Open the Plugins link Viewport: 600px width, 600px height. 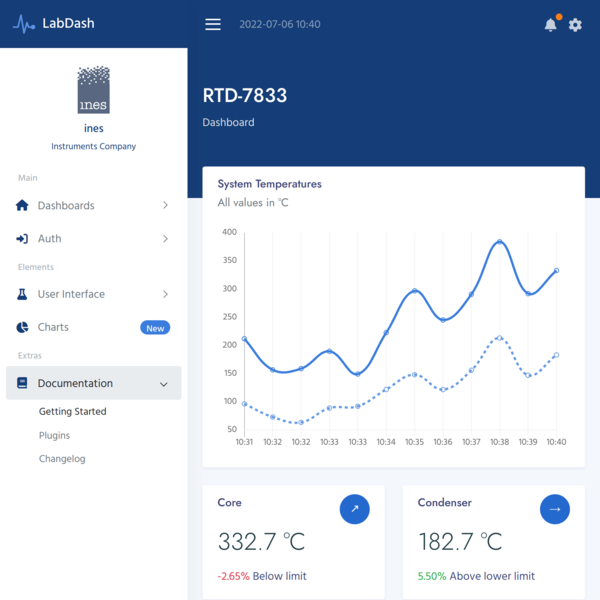[x=54, y=435]
